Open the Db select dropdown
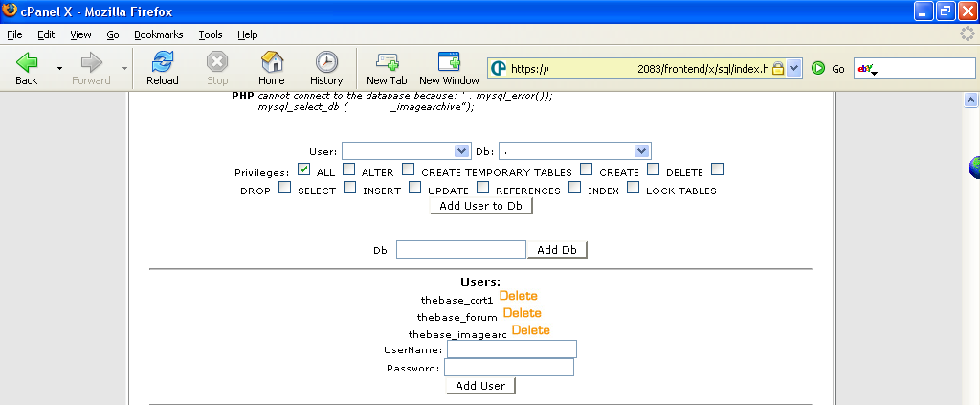The width and height of the screenshot is (980, 405). (x=574, y=150)
